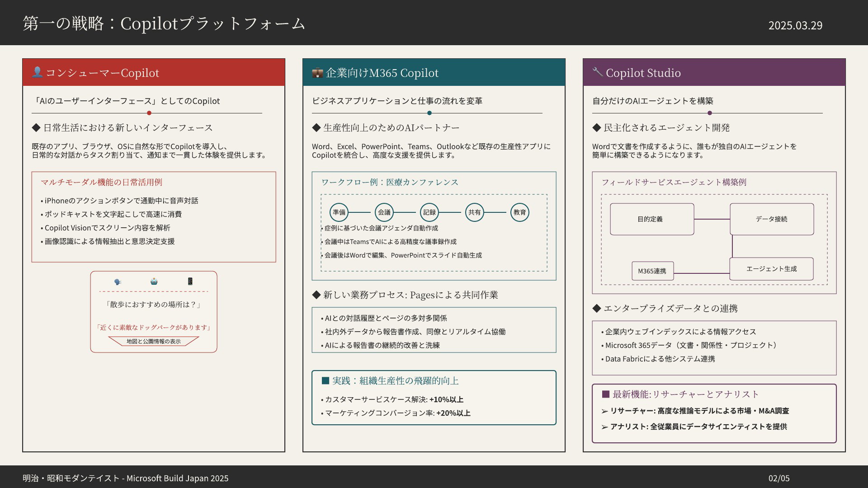This screenshot has width=868, height=488.
Task: Click bullet 企業内ウェブインデックスによる情報アクセス
Action: [679, 332]
